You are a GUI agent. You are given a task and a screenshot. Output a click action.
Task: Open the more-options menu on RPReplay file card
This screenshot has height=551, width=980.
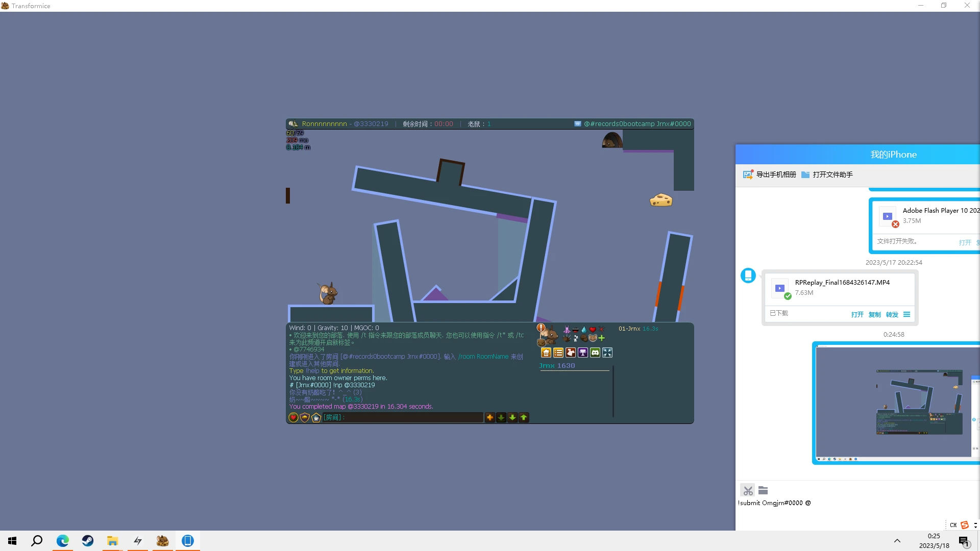(906, 314)
